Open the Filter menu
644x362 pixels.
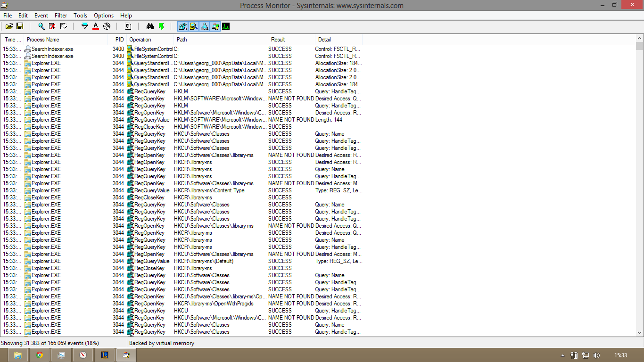click(61, 16)
